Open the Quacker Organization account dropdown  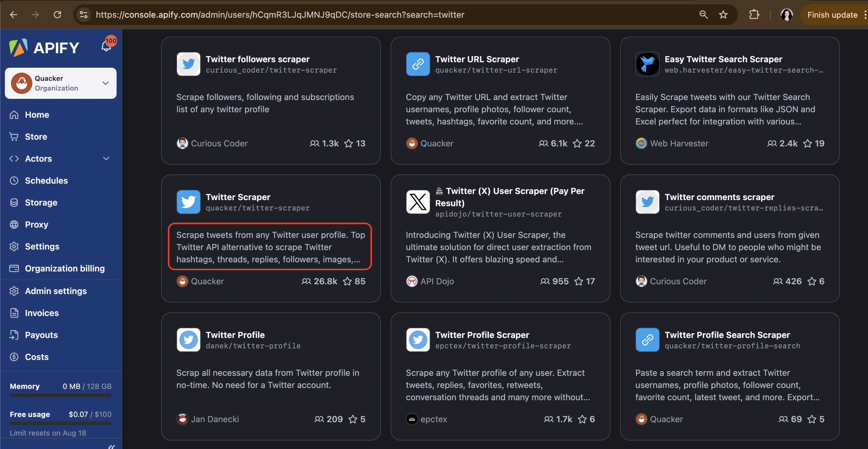tap(61, 83)
